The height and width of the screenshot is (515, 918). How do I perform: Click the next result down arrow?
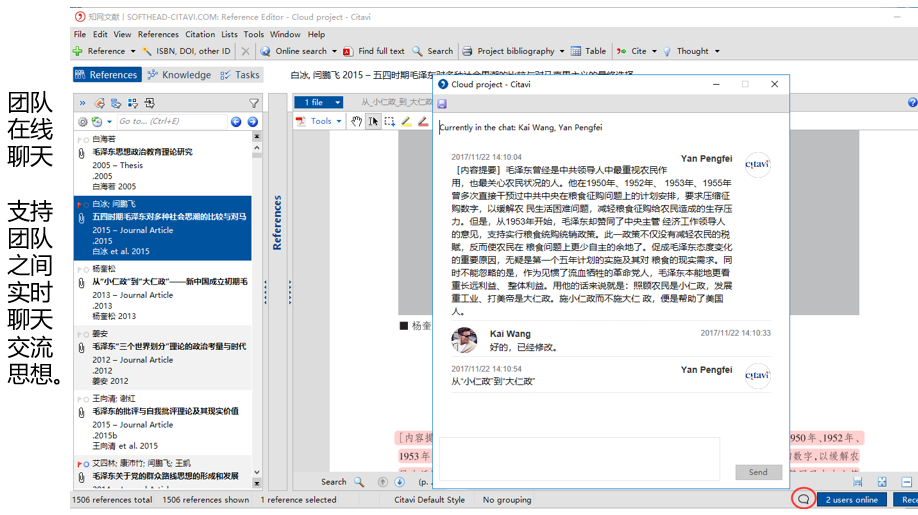tap(399, 482)
